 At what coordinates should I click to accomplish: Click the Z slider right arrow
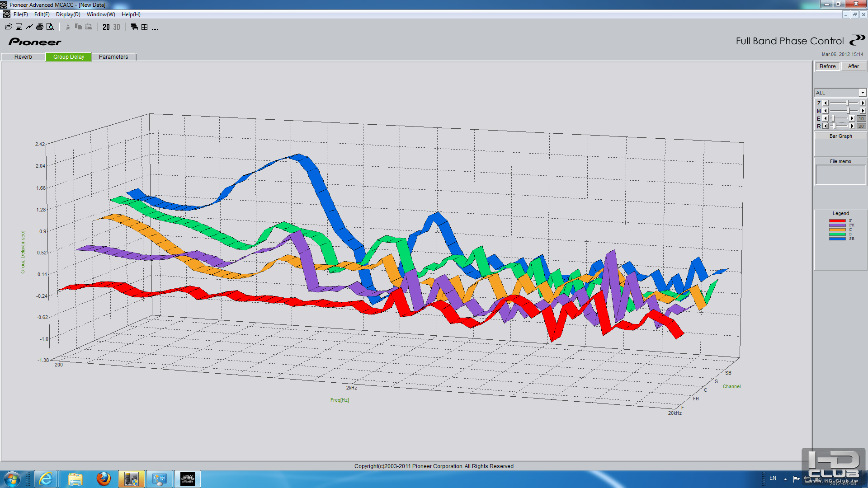click(x=863, y=103)
